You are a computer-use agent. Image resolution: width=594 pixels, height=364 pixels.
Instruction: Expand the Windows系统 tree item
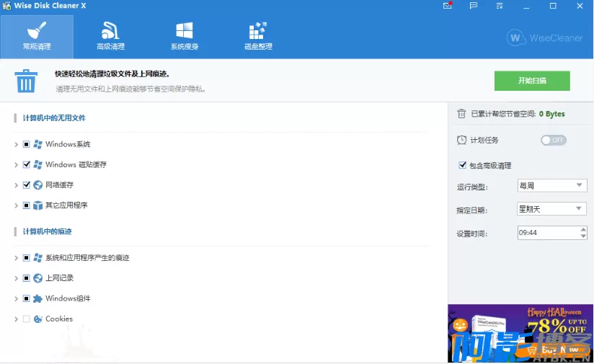[x=16, y=145]
